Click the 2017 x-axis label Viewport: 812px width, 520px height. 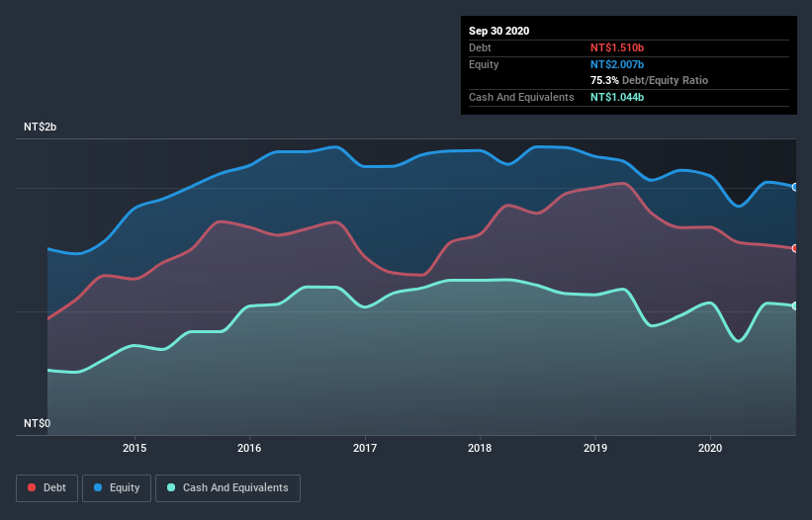tap(365, 448)
